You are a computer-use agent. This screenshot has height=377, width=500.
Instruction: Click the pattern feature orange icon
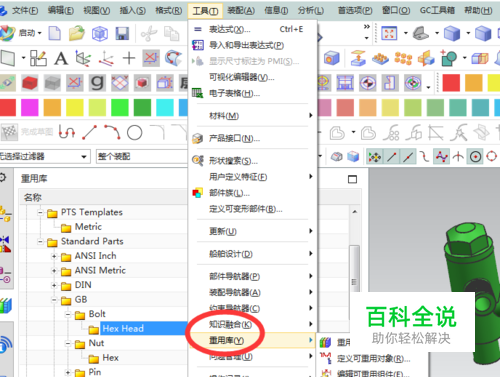click(403, 58)
